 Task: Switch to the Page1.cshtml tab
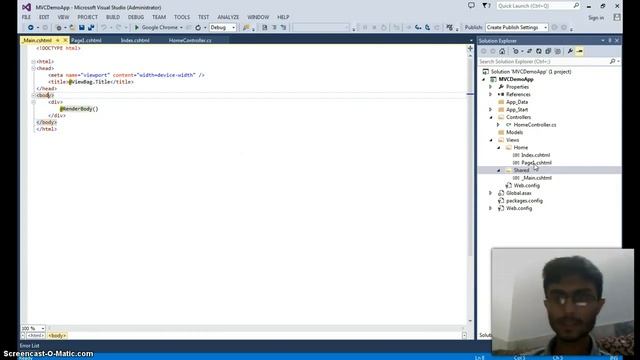point(86,40)
